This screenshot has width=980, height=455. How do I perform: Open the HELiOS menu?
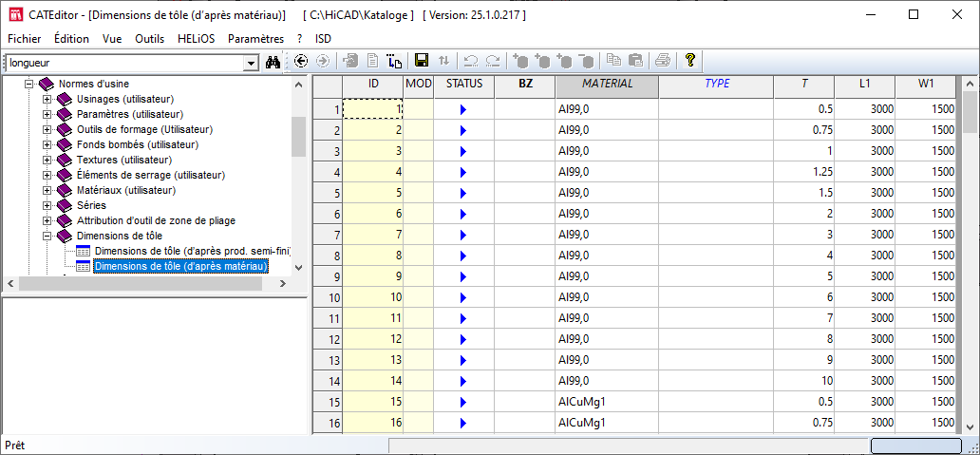click(196, 39)
